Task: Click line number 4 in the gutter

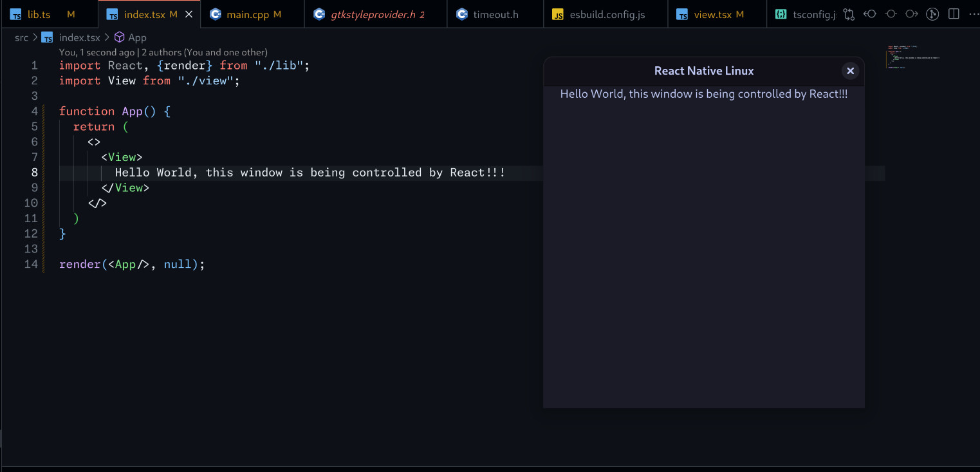Action: 34,111
